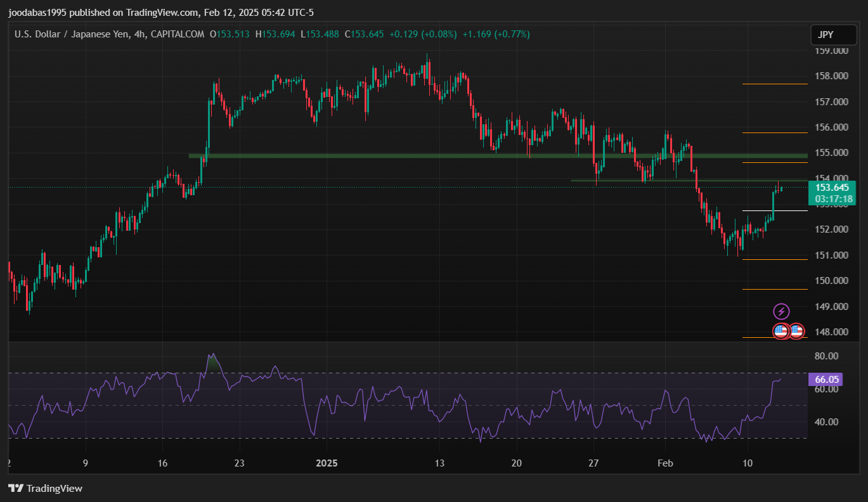Click the 159.000 price axis label

[x=831, y=51]
